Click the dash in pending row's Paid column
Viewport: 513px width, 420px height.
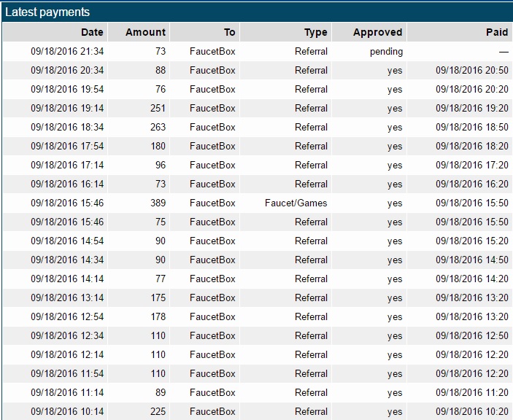click(x=504, y=52)
